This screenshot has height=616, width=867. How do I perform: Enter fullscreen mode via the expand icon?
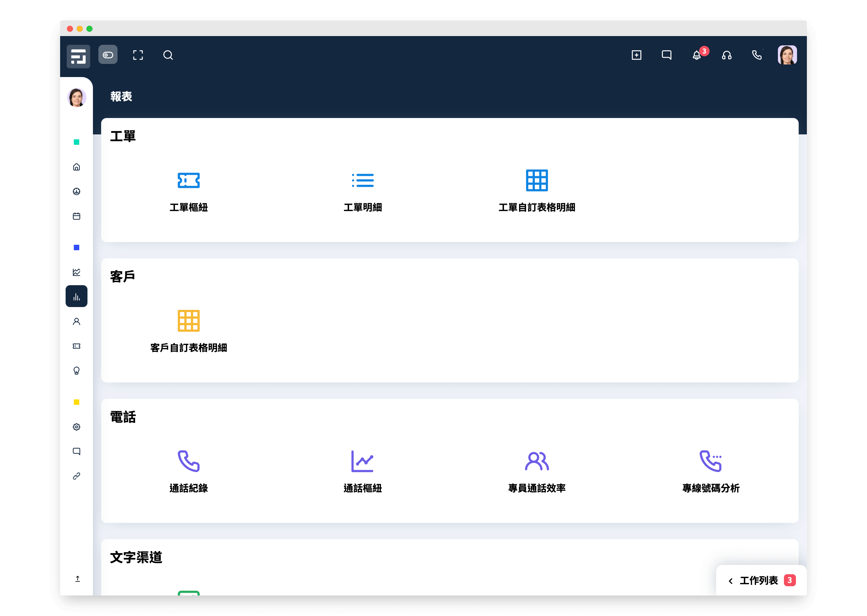[x=138, y=55]
